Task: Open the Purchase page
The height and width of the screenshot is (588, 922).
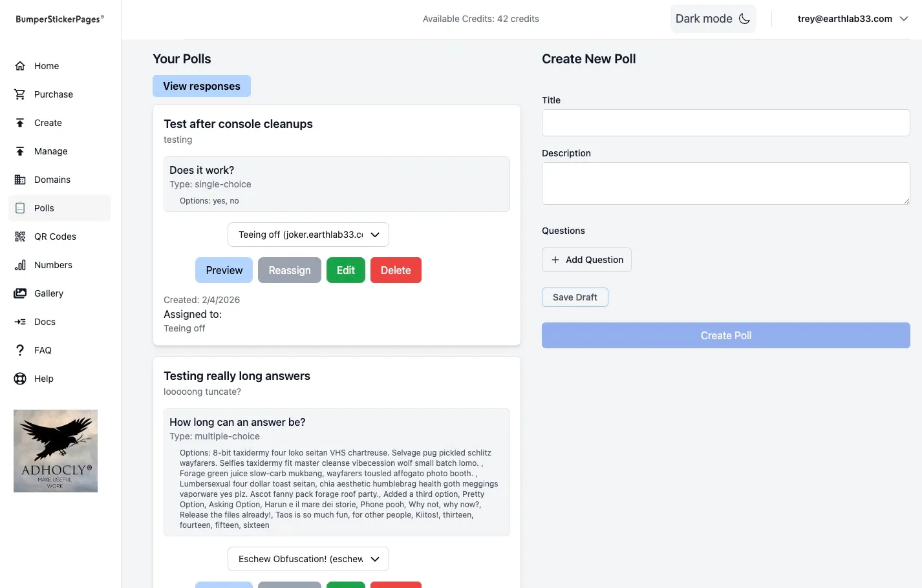Action: (59, 94)
